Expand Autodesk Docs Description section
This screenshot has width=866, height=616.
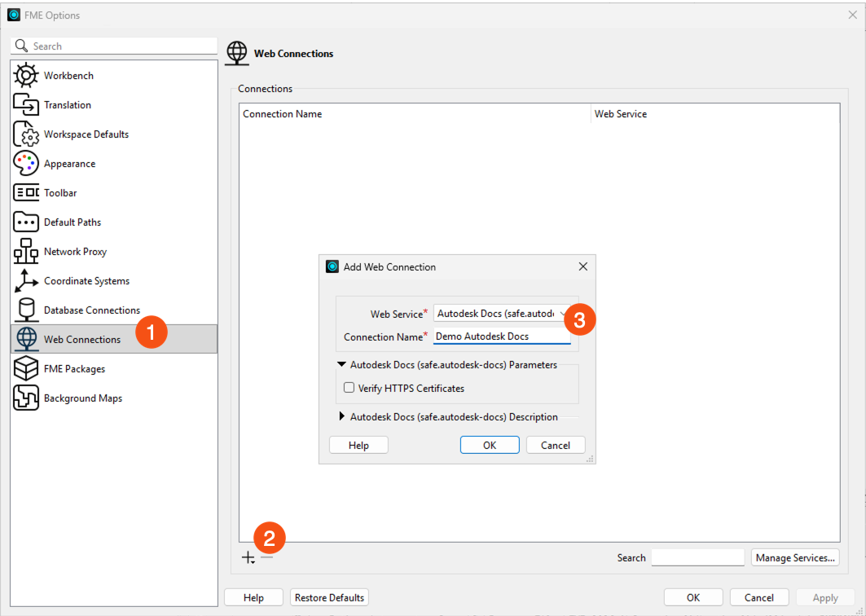[342, 416]
